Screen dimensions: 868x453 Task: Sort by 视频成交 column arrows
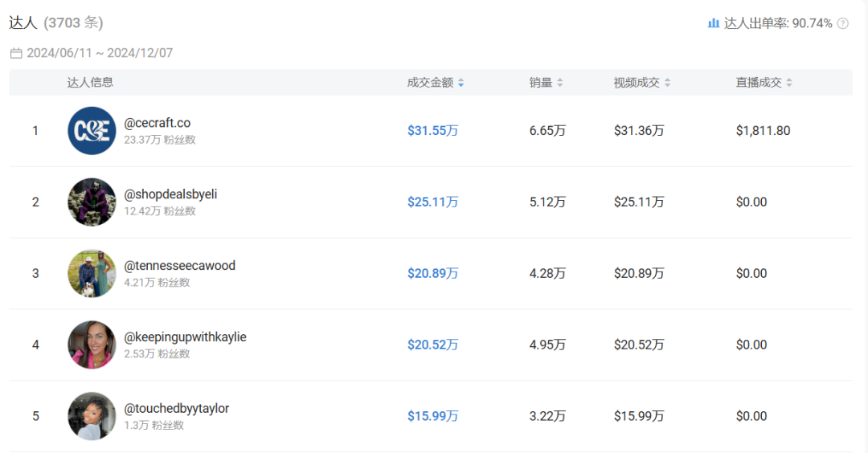pyautogui.click(x=667, y=83)
